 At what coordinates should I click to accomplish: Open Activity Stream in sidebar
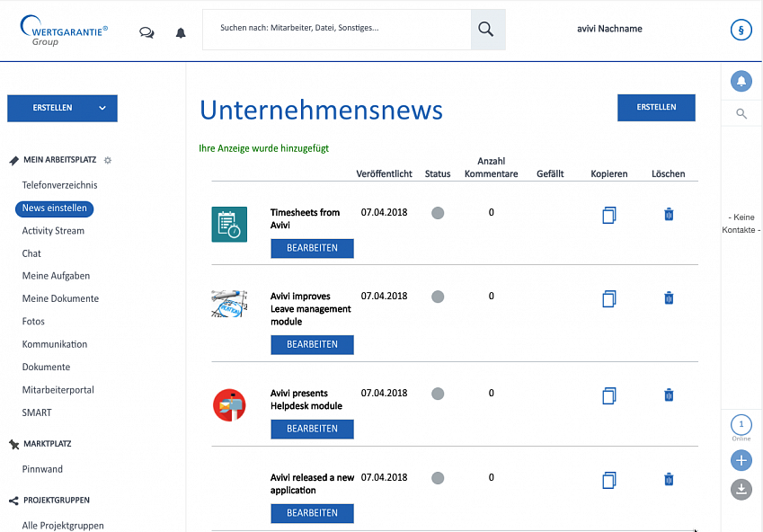53,231
